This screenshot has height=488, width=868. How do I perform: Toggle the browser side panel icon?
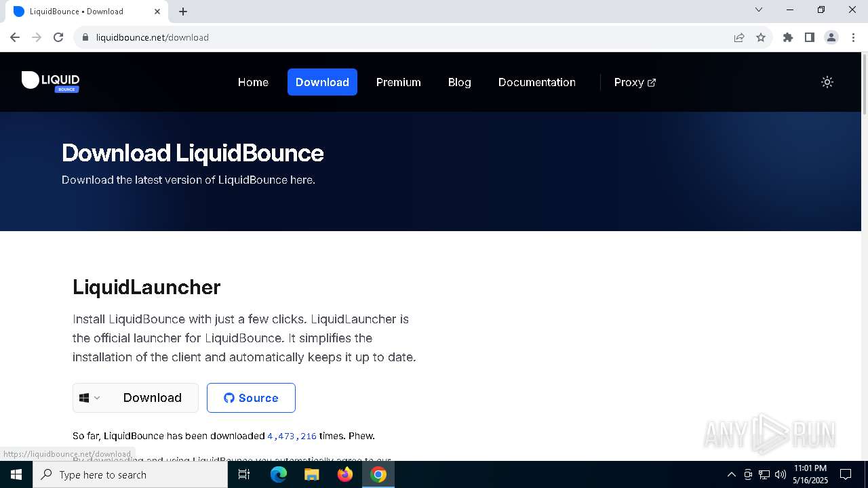click(x=810, y=37)
